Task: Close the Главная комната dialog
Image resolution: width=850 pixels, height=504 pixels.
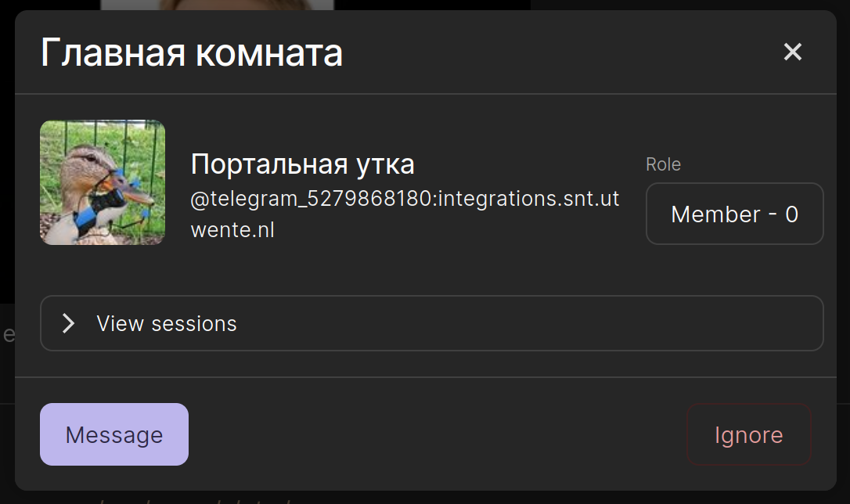Action: pyautogui.click(x=793, y=52)
